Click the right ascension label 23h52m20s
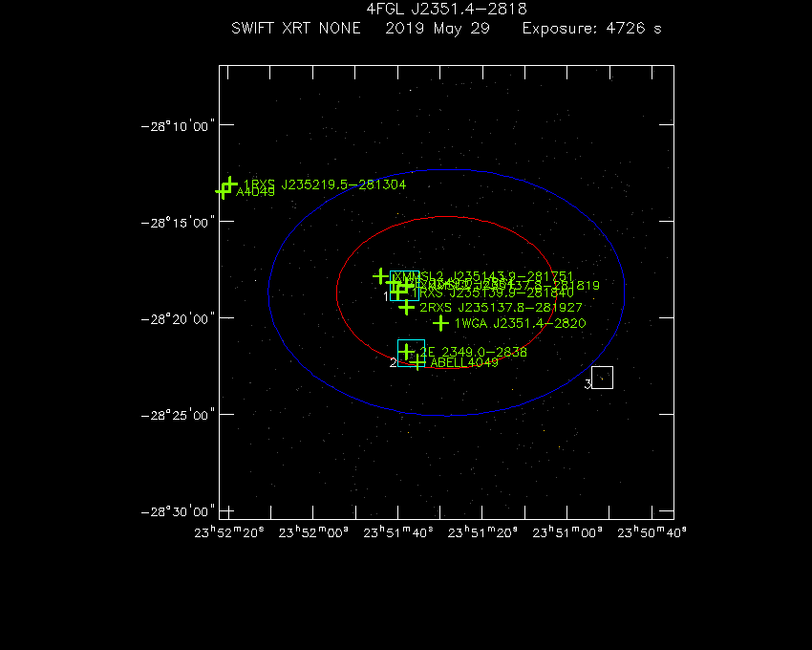The width and height of the screenshot is (812, 650). (229, 532)
